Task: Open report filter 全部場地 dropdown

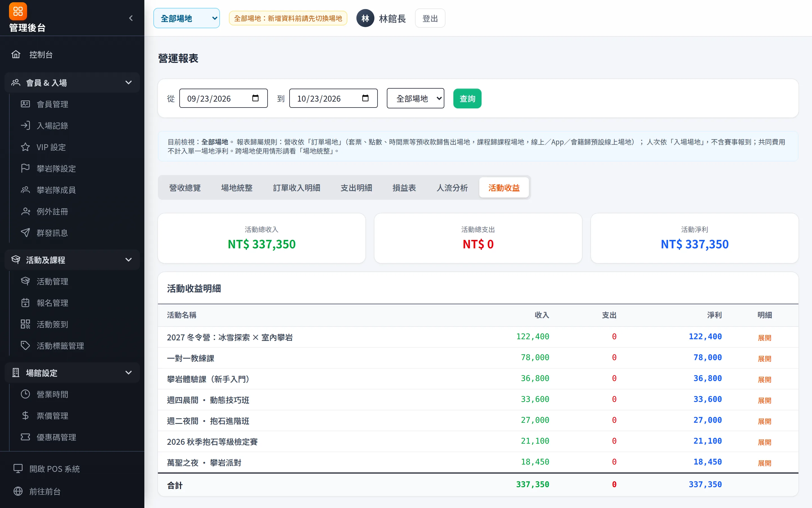Action: point(415,98)
